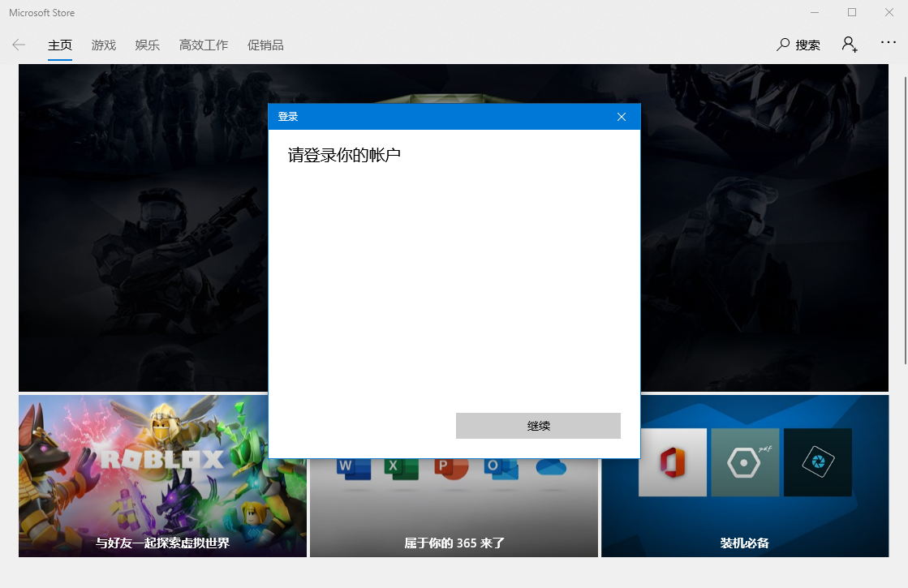The width and height of the screenshot is (908, 588).
Task: Select the 促销品 tab
Action: tap(265, 45)
